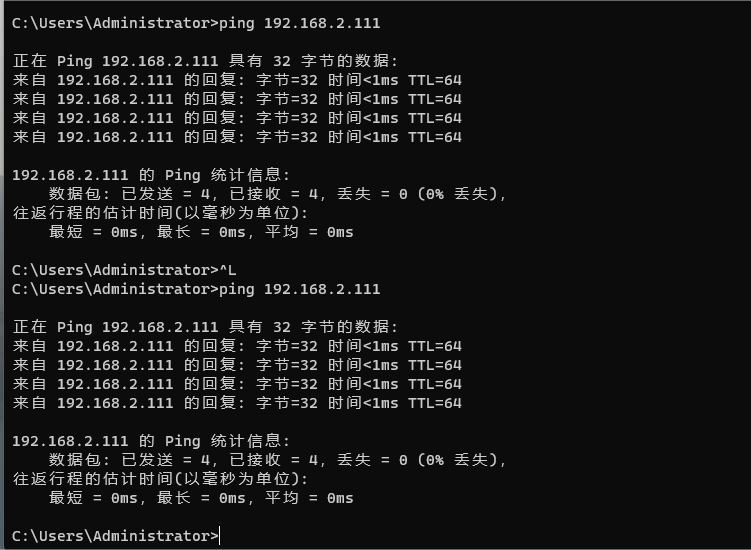Click the ping command directly below ^L
The height and width of the screenshot is (550, 751).
[x=196, y=289]
